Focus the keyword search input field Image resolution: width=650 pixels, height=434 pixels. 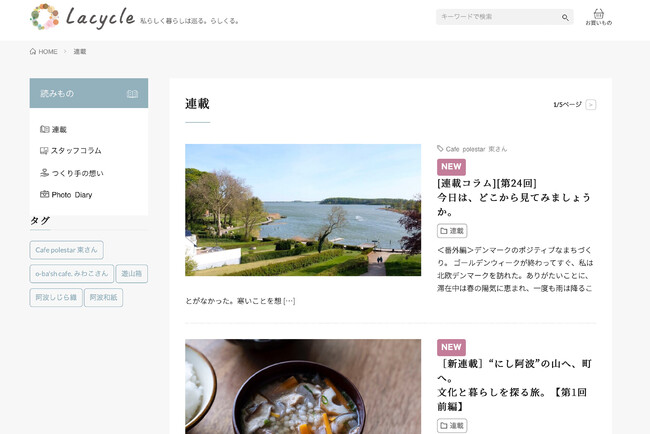(496, 17)
